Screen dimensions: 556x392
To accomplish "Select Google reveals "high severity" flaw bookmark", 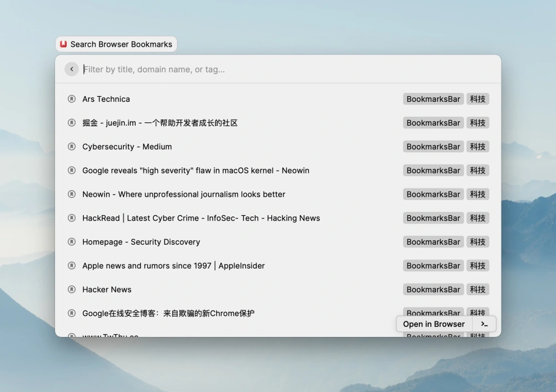I will (278, 170).
